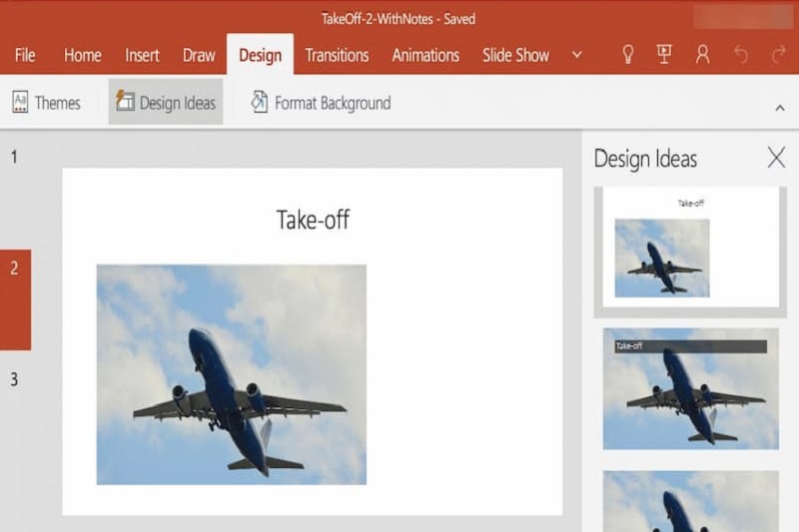Screen dimensions: 799x532
Task: Open the Share person icon
Action: [x=703, y=55]
